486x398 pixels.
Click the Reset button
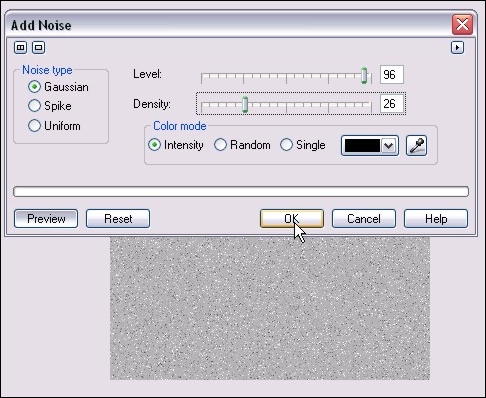pos(118,219)
